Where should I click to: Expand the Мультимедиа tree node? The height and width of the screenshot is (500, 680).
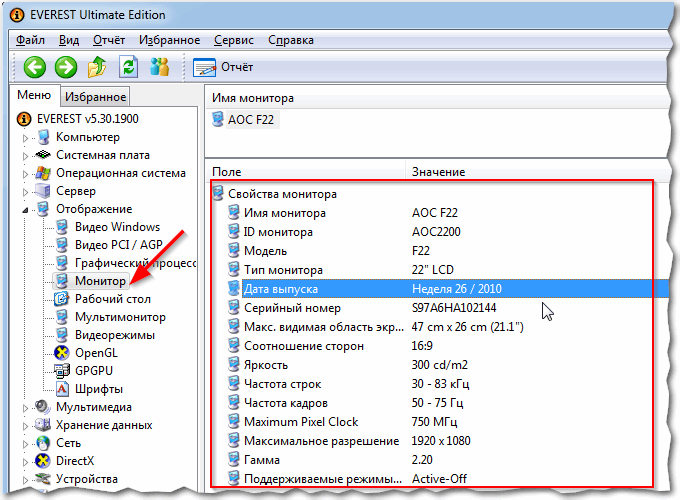click(x=24, y=407)
